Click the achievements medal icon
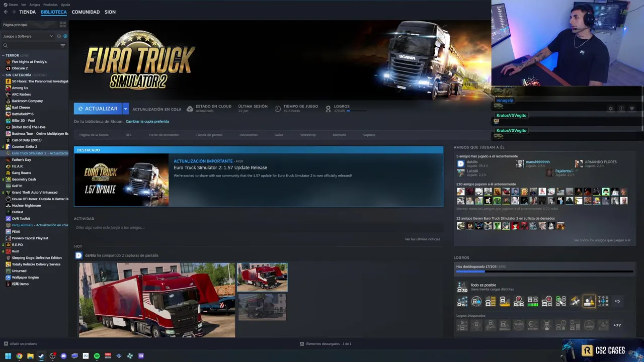 point(329,109)
